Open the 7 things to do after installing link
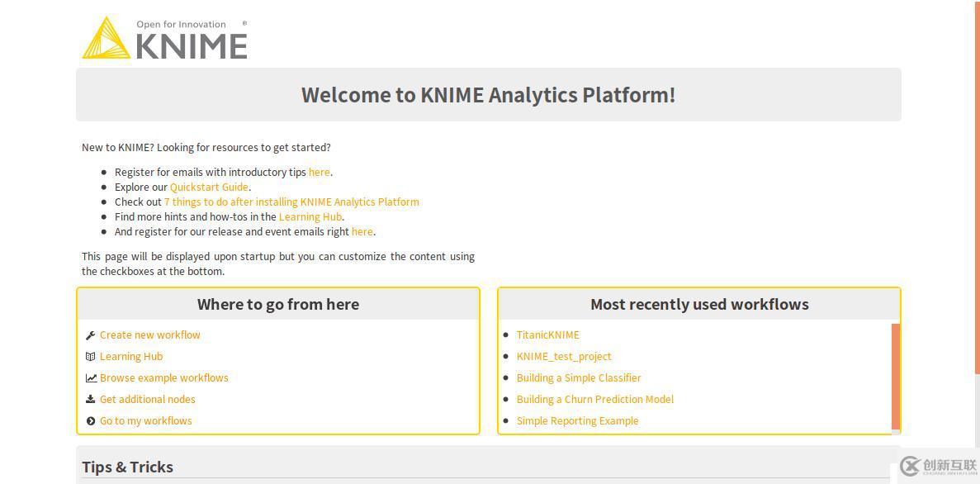Screen dimensions: 980x484 tap(291, 202)
